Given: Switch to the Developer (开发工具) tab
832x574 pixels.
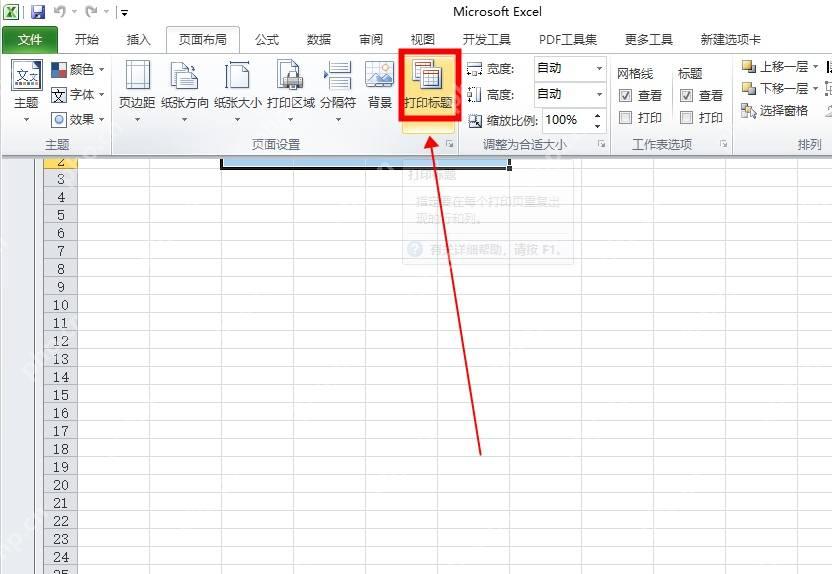Looking at the screenshot, I should 487,40.
